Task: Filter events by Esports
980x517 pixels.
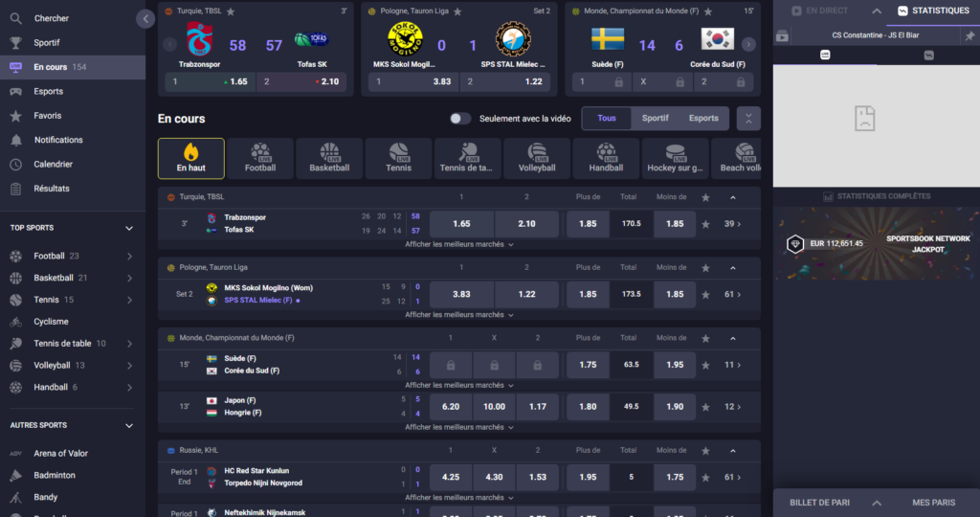Action: pyautogui.click(x=703, y=119)
